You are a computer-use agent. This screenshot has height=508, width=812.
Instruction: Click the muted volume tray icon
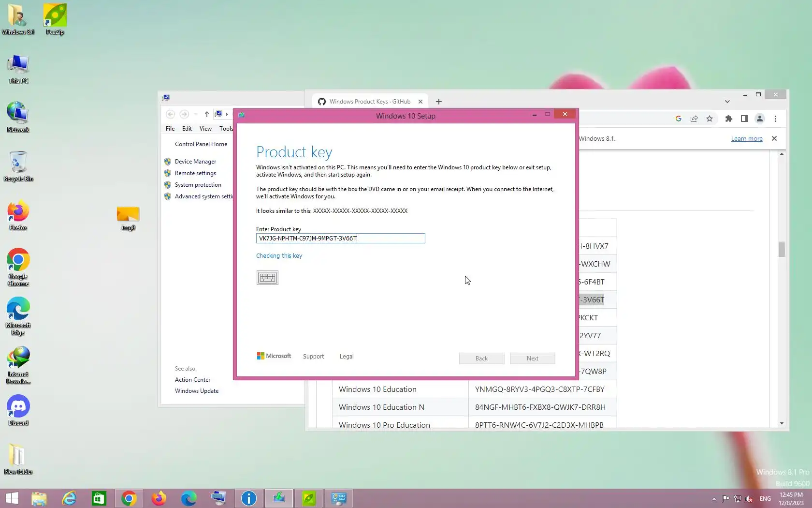pos(749,499)
